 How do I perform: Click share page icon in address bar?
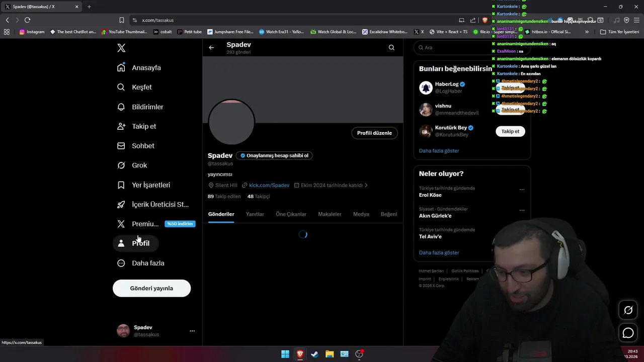click(473, 20)
